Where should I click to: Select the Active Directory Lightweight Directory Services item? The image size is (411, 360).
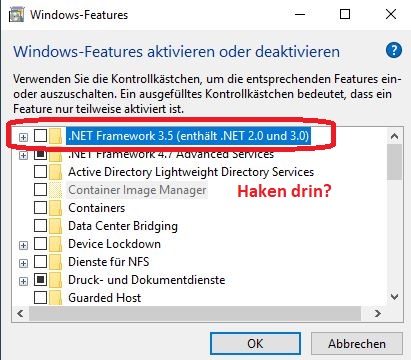[x=191, y=172]
